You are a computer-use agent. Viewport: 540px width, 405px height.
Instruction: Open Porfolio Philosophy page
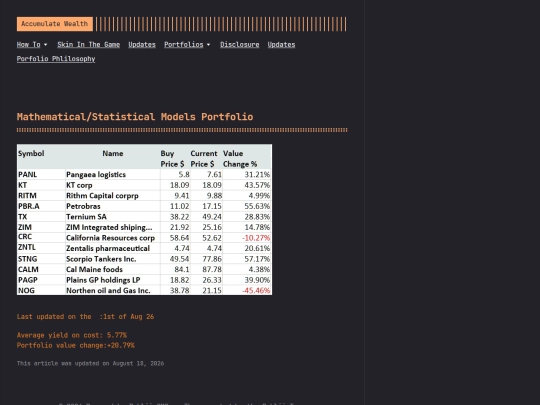pos(56,59)
